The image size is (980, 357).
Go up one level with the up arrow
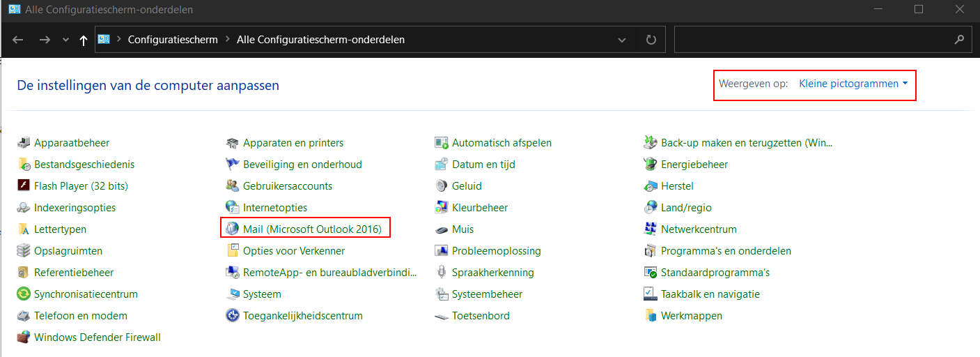point(84,40)
